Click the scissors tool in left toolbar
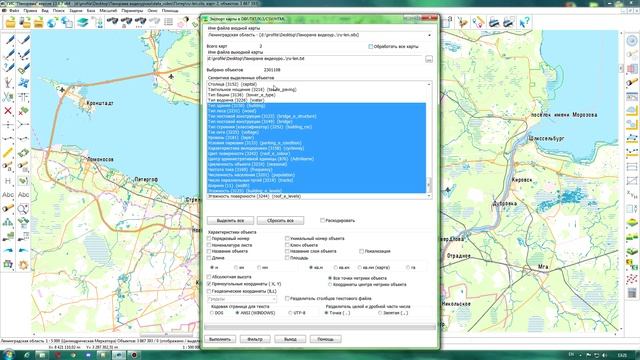 coord(8,97)
